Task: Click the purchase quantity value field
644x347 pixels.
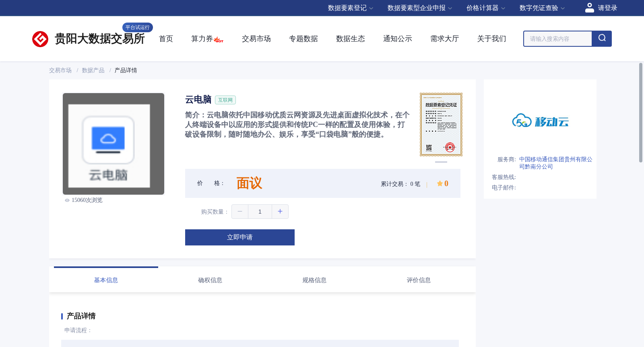Action: [260, 212]
